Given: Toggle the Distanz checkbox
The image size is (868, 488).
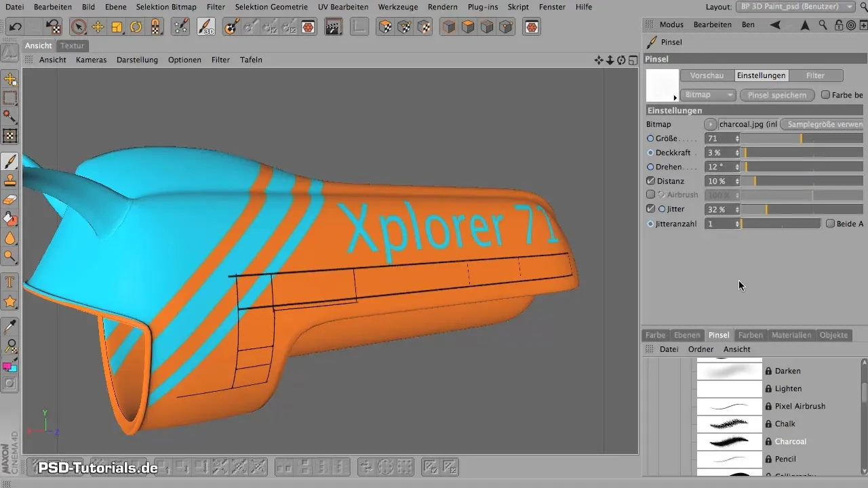Looking at the screenshot, I should (651, 181).
